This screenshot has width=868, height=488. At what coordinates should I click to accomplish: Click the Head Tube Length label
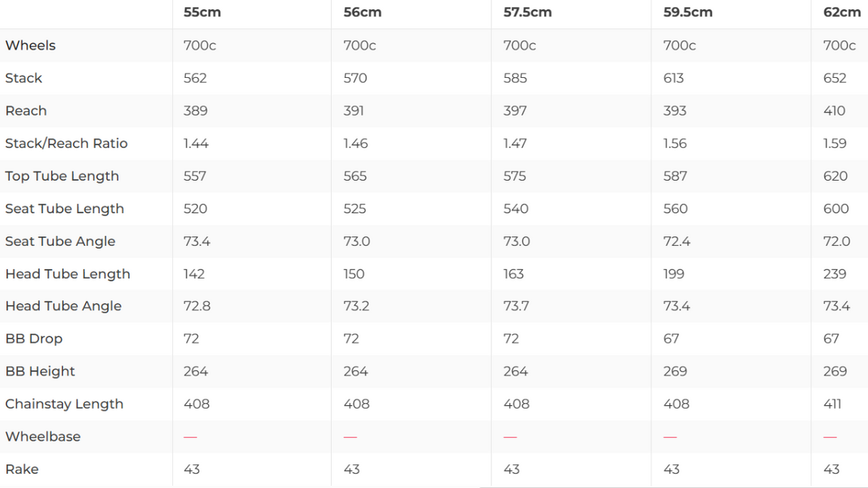[x=68, y=274]
